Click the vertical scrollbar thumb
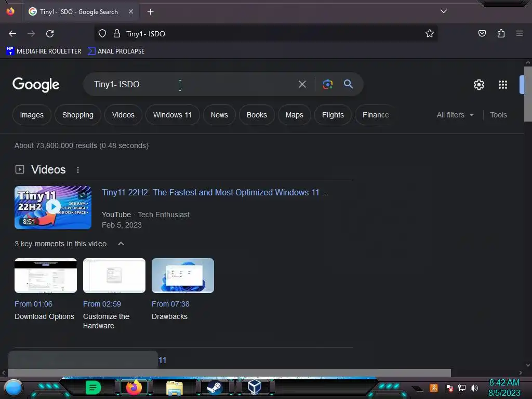This screenshot has height=399, width=532. (528, 94)
